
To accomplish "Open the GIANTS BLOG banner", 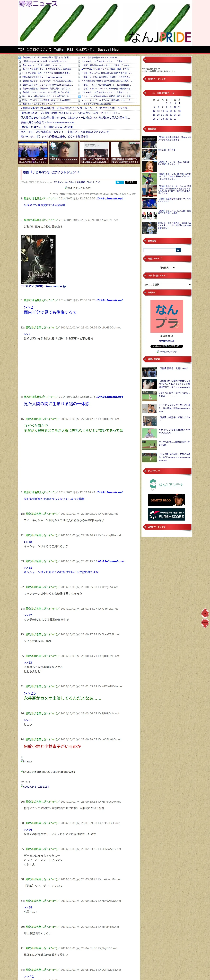I will coord(166,500).
